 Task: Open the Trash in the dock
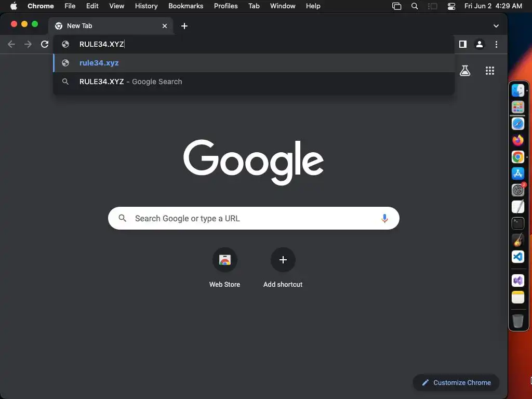tap(518, 321)
